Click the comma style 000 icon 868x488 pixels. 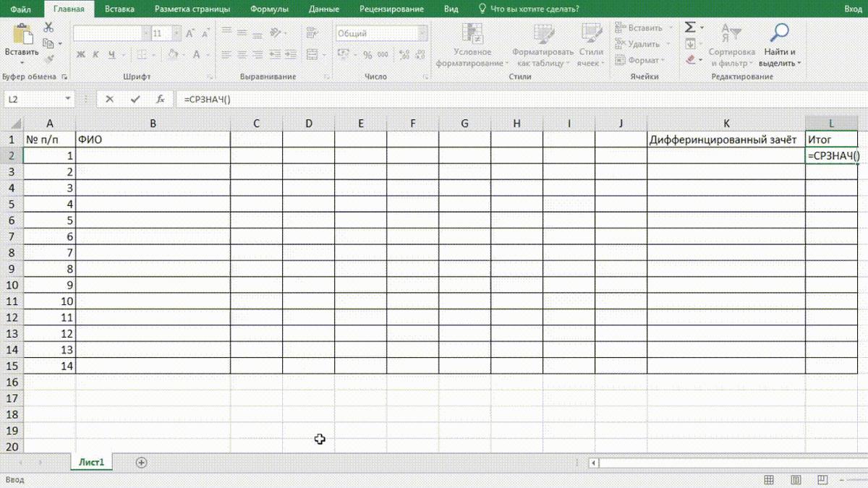(x=383, y=55)
